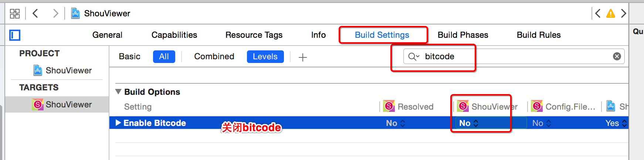This screenshot has width=644, height=160.
Task: Show Basic build settings
Action: tap(129, 57)
